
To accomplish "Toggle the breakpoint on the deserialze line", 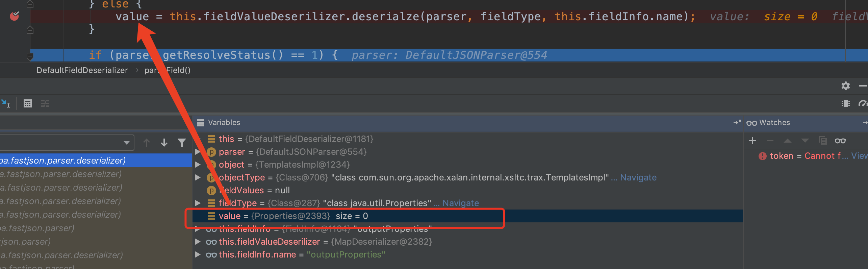I will (15, 16).
